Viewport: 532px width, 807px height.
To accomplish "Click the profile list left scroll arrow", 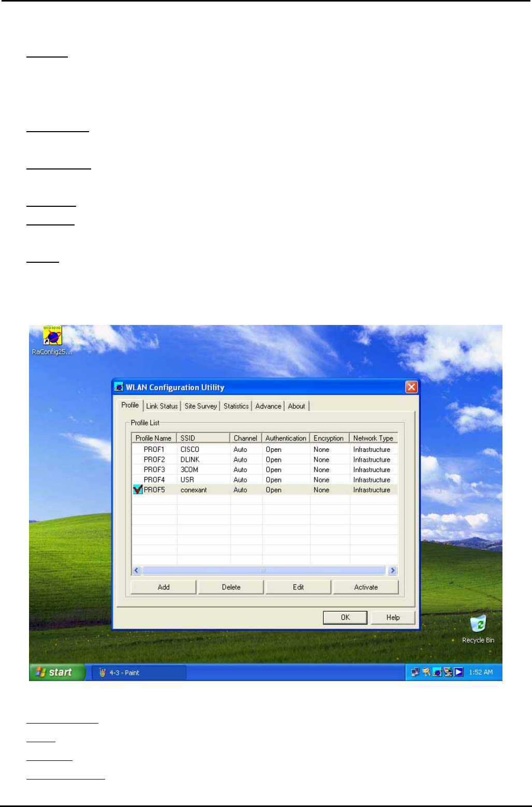I will (x=137, y=570).
